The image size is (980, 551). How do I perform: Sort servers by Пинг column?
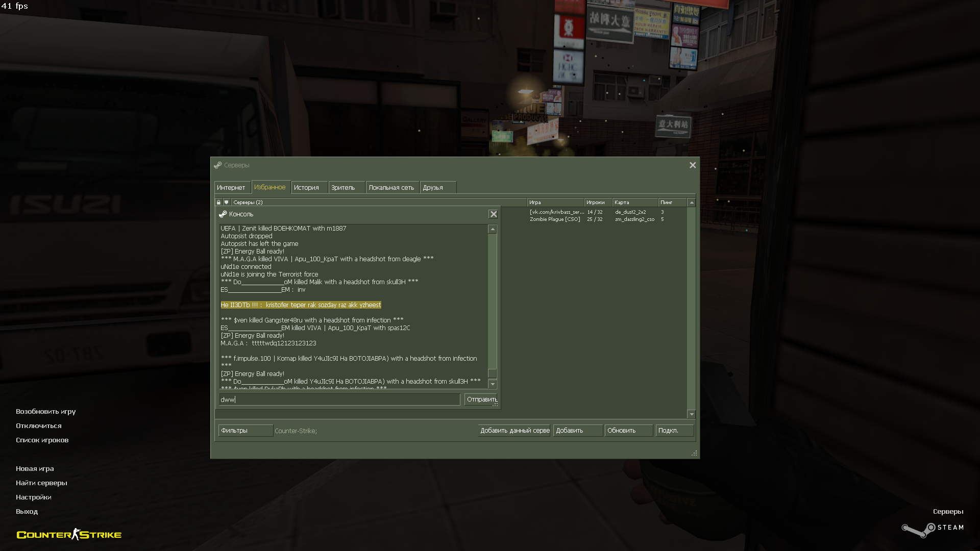coord(671,203)
